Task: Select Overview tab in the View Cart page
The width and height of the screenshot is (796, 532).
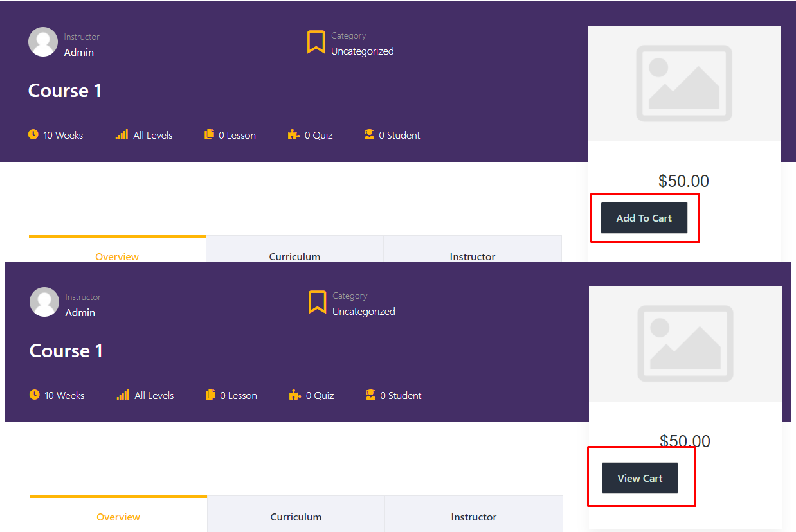Action: pos(118,517)
